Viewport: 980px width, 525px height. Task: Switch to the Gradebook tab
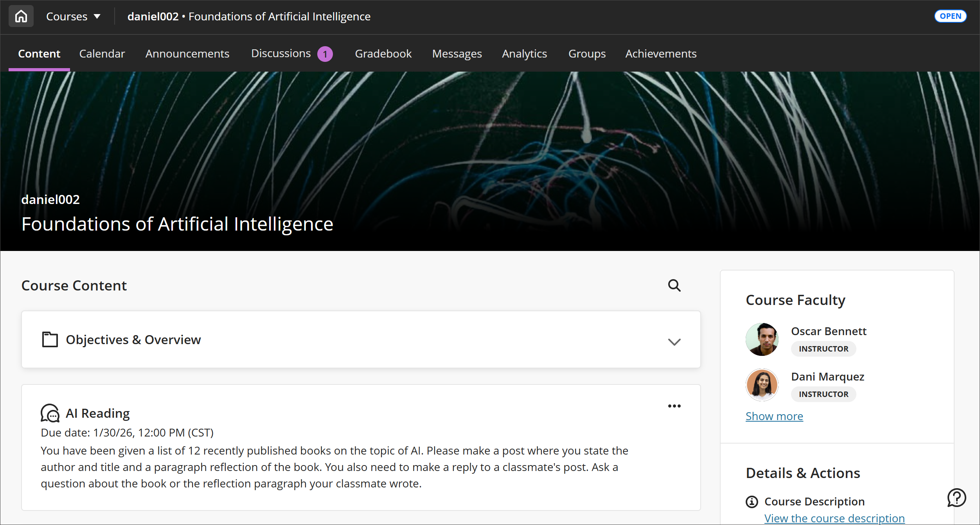tap(383, 54)
